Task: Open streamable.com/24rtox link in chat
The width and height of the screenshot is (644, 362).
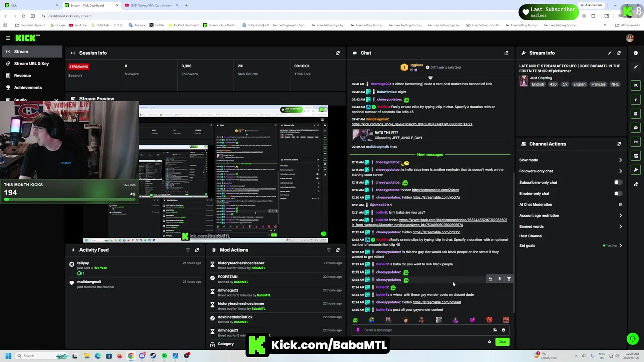Action: click(x=435, y=190)
